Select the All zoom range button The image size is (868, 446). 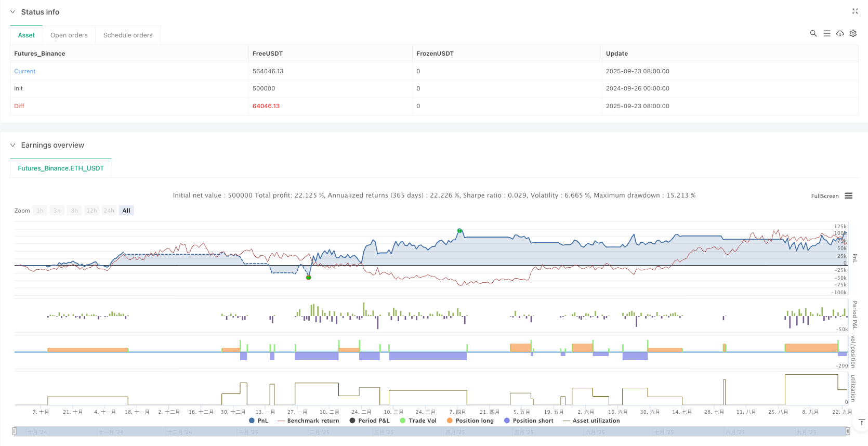pos(126,211)
